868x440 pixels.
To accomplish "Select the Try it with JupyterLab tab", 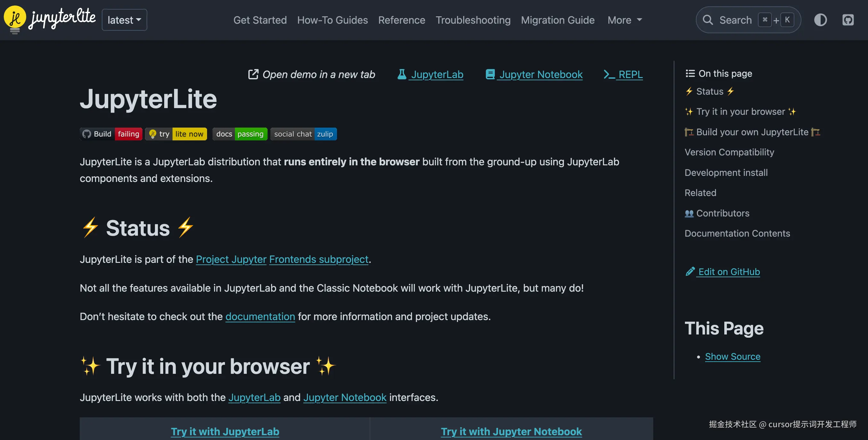I will (x=225, y=431).
